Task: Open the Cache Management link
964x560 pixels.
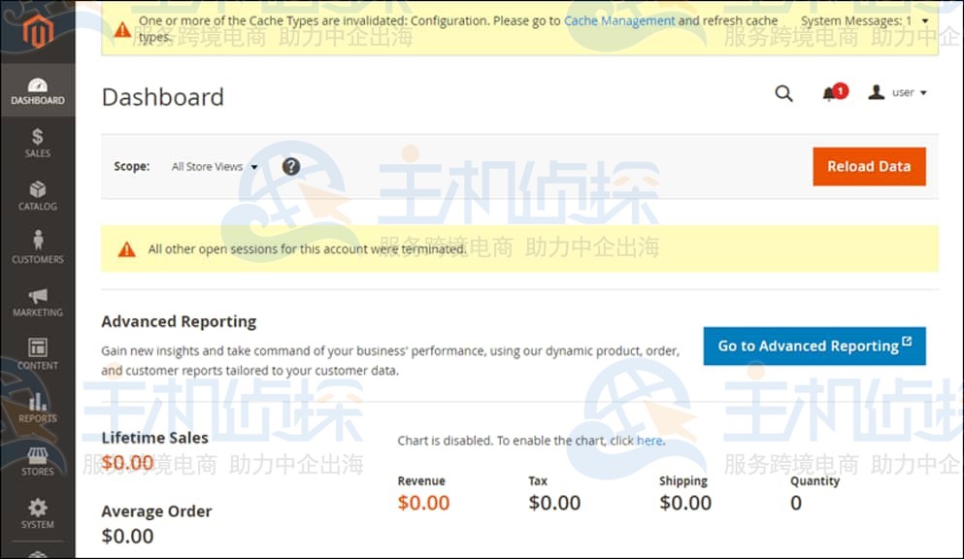Action: click(x=619, y=19)
